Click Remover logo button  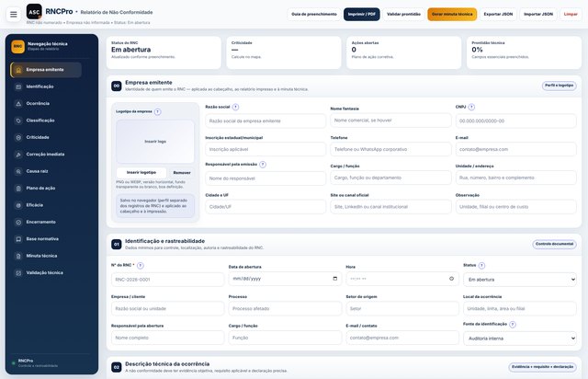[182, 173]
